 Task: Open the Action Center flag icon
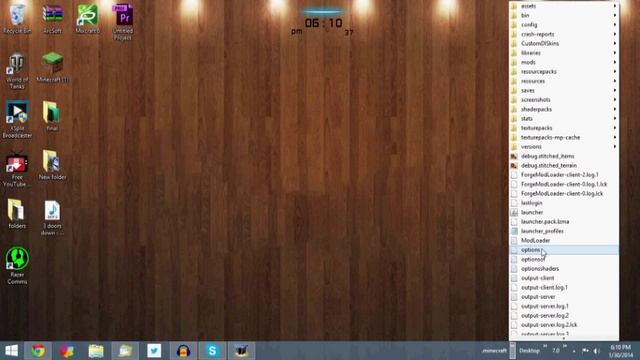coord(585,351)
